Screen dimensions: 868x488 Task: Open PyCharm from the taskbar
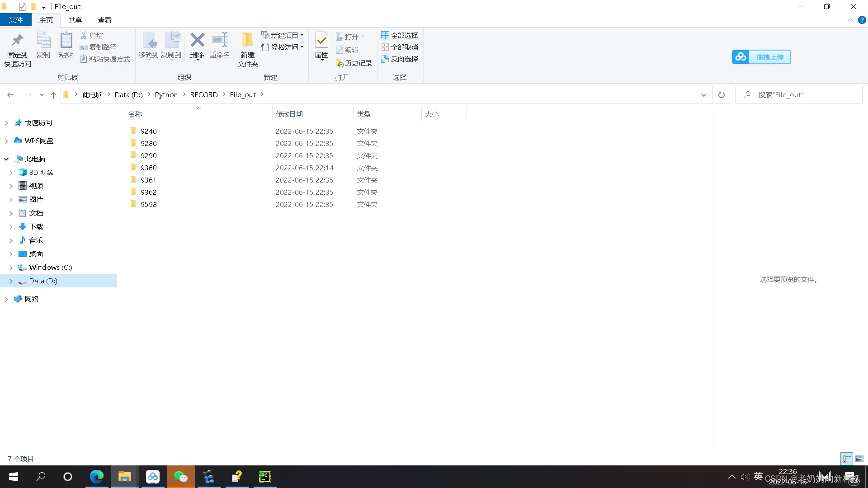(264, 477)
